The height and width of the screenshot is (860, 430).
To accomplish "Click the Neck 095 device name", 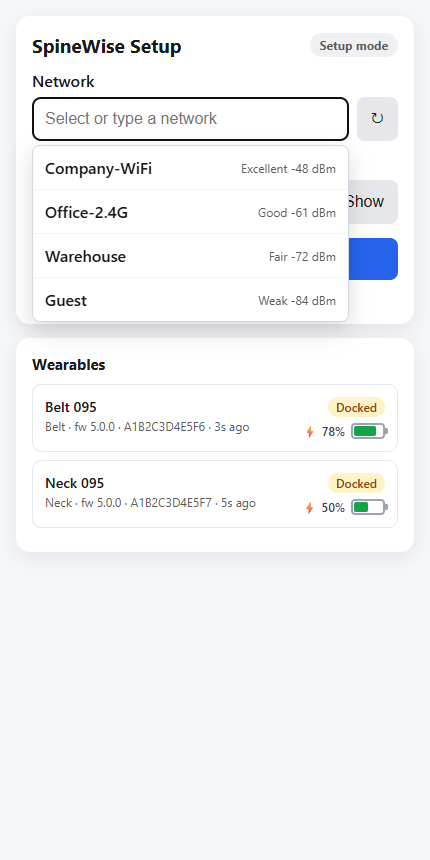I will tap(75, 483).
